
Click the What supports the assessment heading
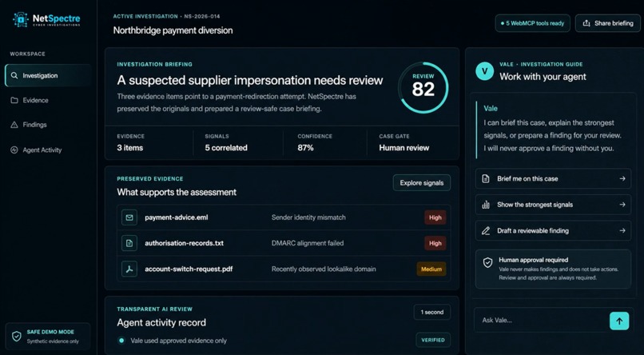click(177, 192)
